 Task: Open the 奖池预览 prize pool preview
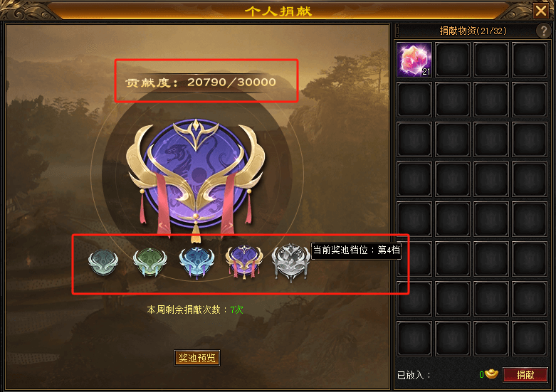(196, 358)
